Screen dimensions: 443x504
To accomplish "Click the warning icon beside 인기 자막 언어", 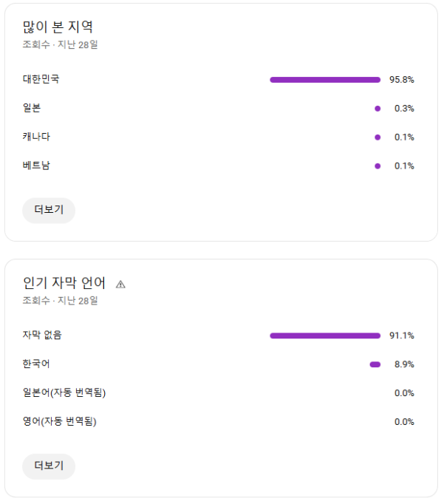I will (x=121, y=284).
